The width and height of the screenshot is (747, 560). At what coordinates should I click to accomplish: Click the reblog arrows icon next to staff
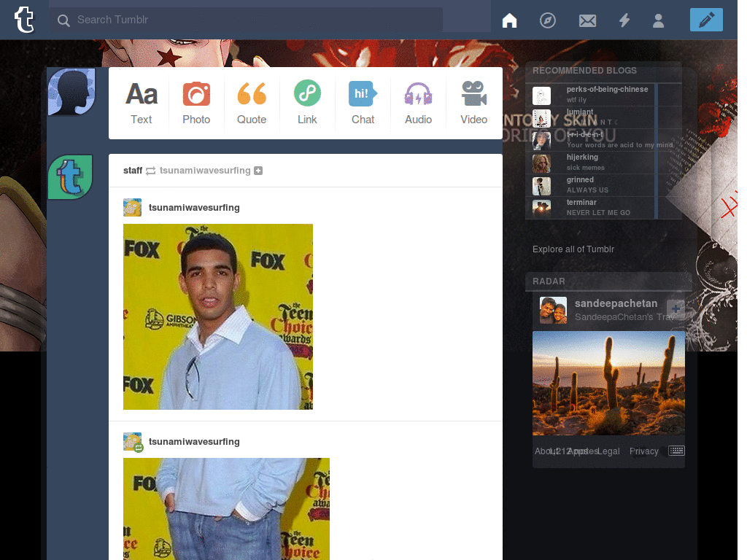coord(150,171)
